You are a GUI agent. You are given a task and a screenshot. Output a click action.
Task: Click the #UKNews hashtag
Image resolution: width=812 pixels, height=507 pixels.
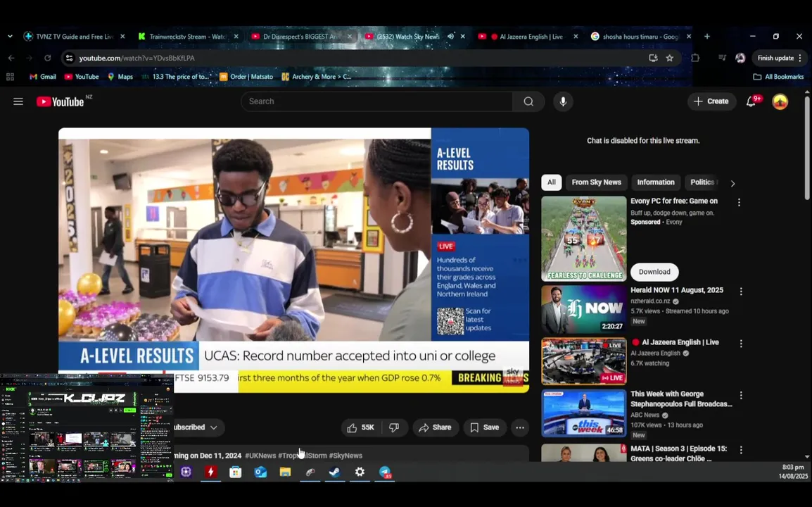[260, 456]
